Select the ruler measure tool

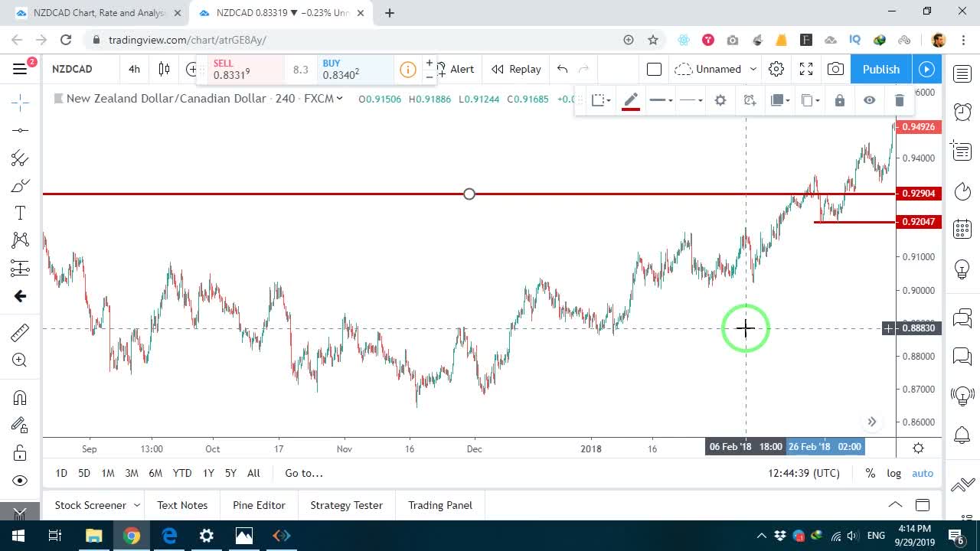click(21, 332)
